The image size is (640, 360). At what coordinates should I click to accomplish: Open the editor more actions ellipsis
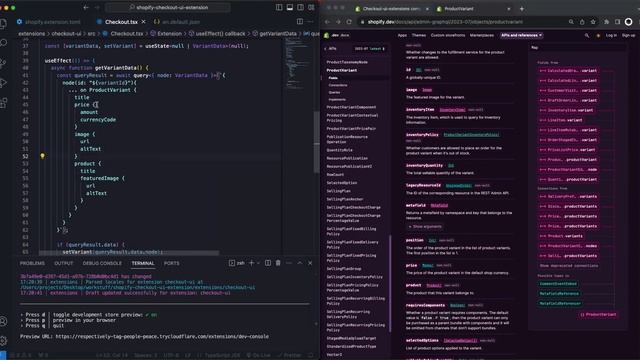(x=311, y=21)
